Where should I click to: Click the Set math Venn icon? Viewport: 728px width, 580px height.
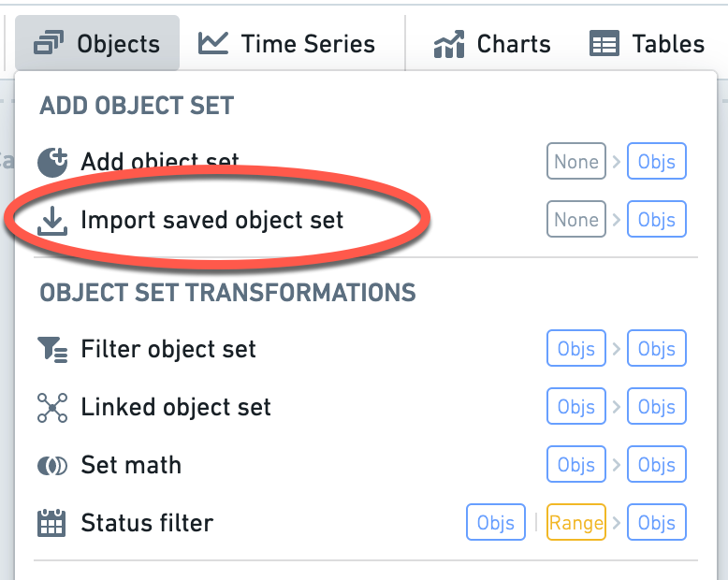[x=52, y=466]
